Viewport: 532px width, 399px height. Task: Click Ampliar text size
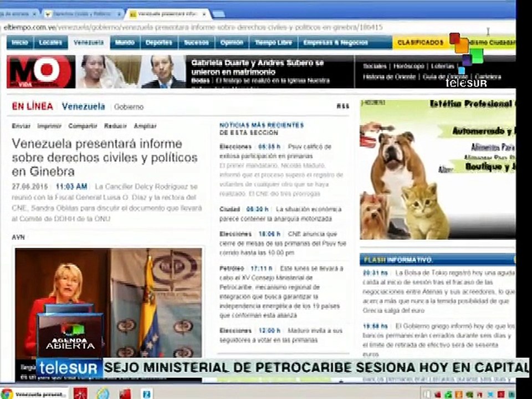(x=145, y=126)
